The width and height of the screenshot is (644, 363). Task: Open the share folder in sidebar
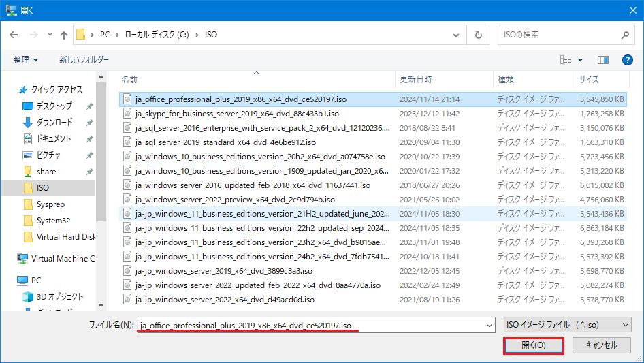[x=46, y=172]
